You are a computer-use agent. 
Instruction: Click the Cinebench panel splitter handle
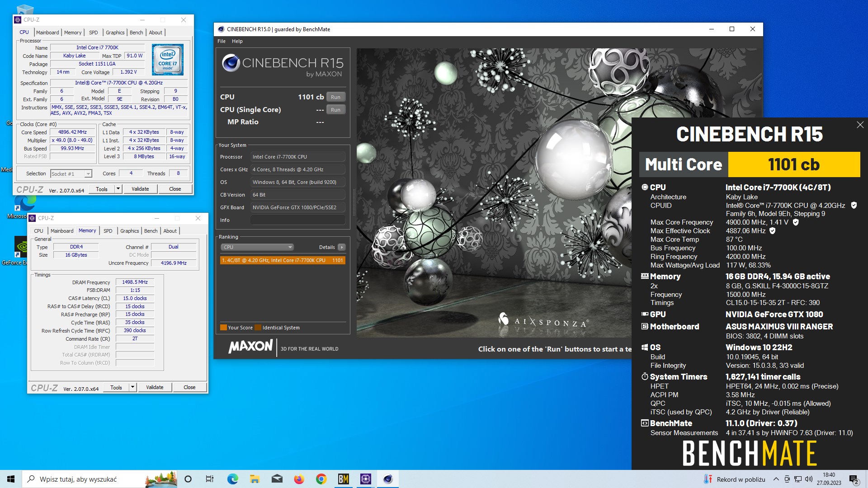point(354,202)
